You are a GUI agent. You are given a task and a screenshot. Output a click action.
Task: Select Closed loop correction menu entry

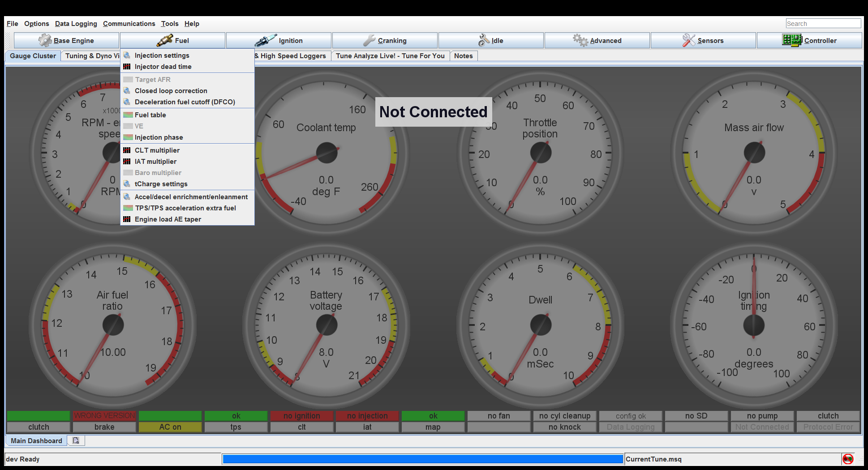tap(187, 91)
